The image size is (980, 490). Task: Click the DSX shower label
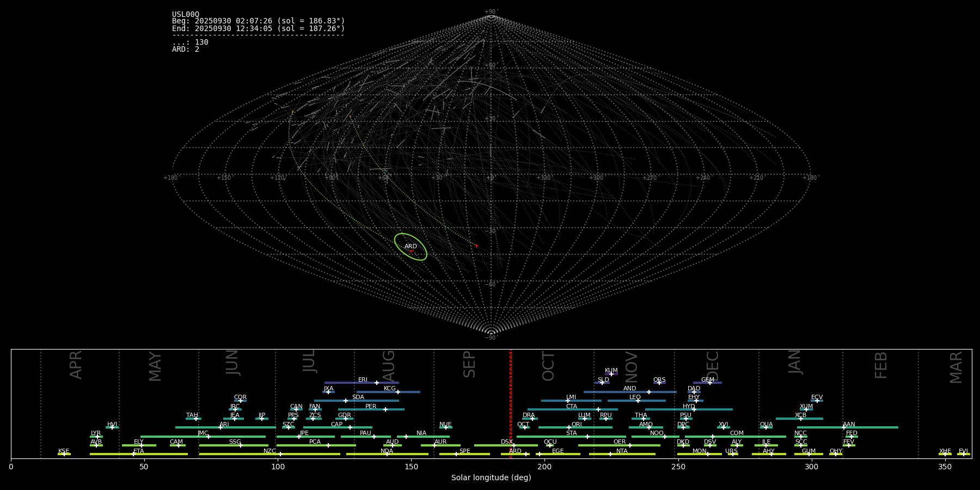coord(506,442)
